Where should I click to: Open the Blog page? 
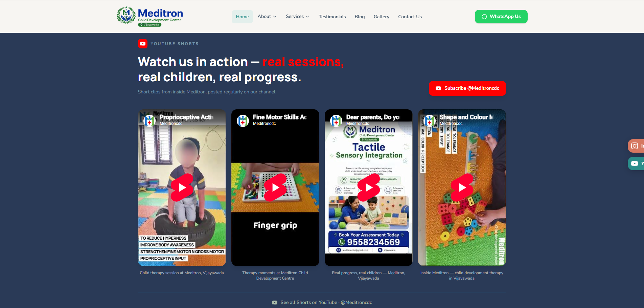coord(360,17)
